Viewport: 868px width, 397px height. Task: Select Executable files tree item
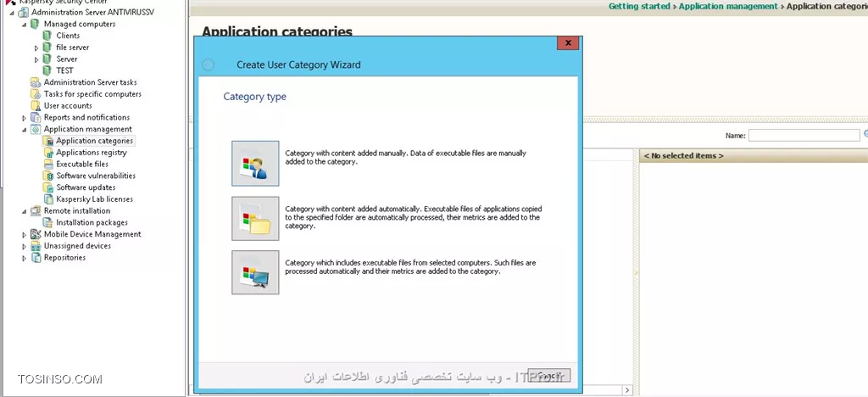click(x=82, y=164)
